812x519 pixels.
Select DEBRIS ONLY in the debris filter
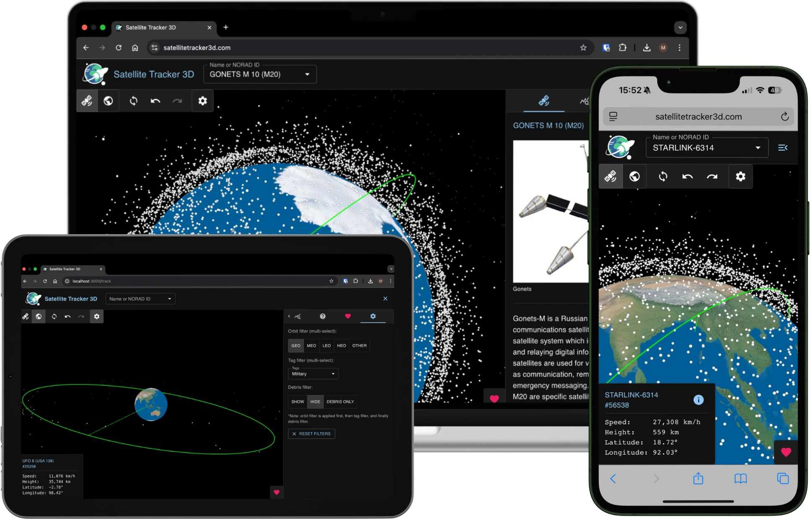[340, 402]
